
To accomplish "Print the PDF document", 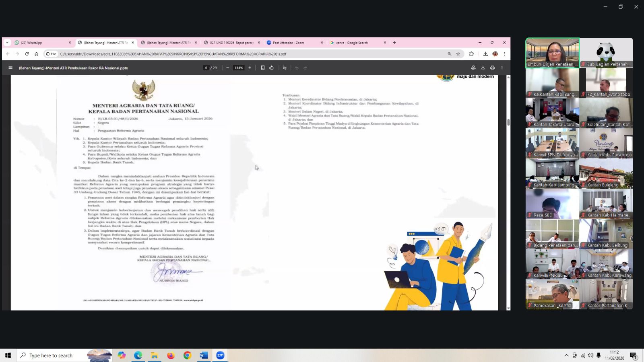I will click(492, 68).
